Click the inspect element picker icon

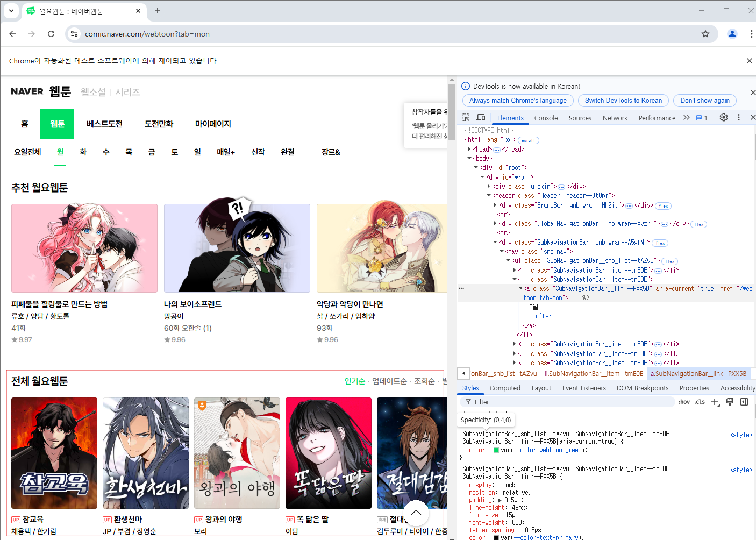click(466, 117)
